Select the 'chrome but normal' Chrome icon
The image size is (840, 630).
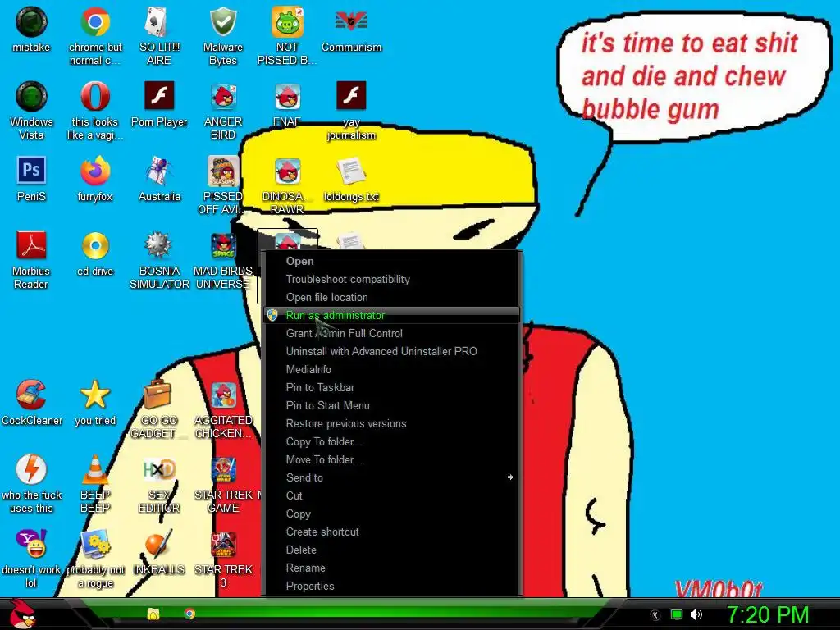(95, 22)
